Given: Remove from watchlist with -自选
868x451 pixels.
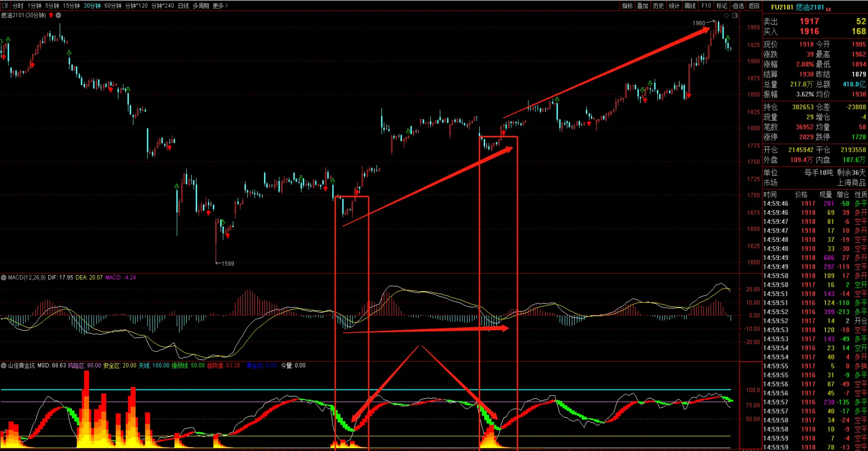Looking at the screenshot, I should (x=738, y=6).
